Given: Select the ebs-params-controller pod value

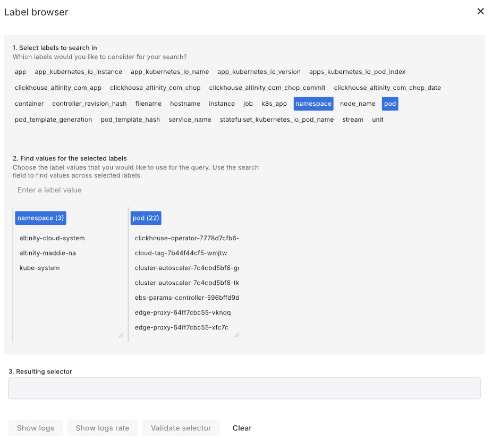Looking at the screenshot, I should click(186, 298).
